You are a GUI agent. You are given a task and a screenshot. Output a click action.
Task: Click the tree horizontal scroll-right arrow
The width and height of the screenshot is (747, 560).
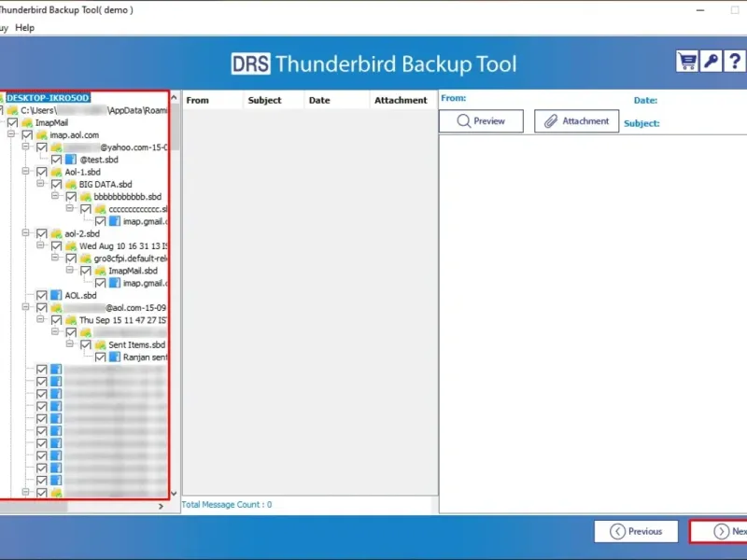[161, 506]
